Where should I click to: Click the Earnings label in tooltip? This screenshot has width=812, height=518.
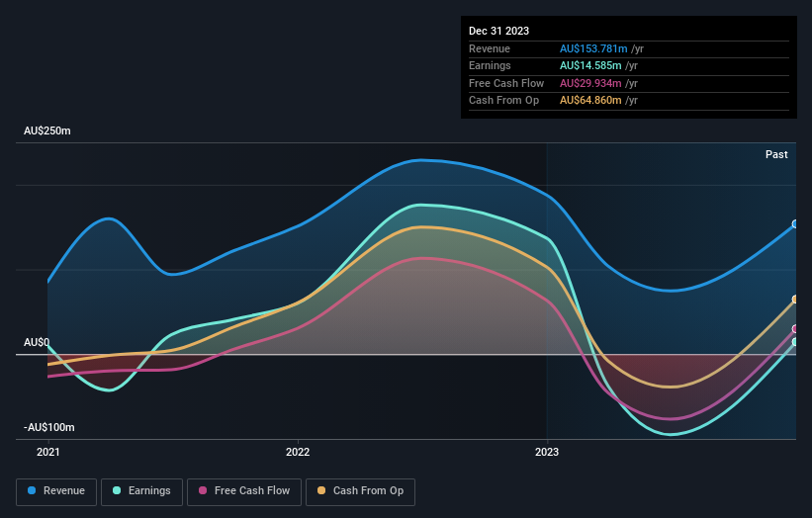click(x=490, y=65)
